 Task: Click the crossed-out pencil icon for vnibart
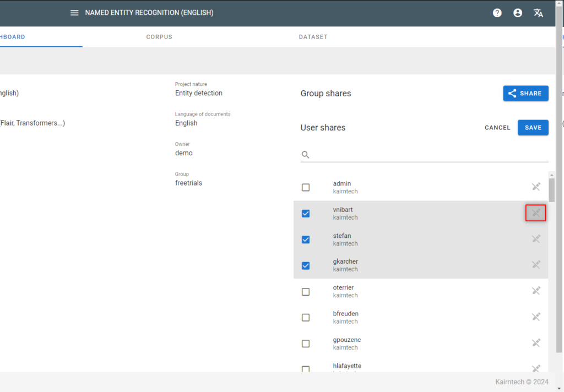coord(536,213)
